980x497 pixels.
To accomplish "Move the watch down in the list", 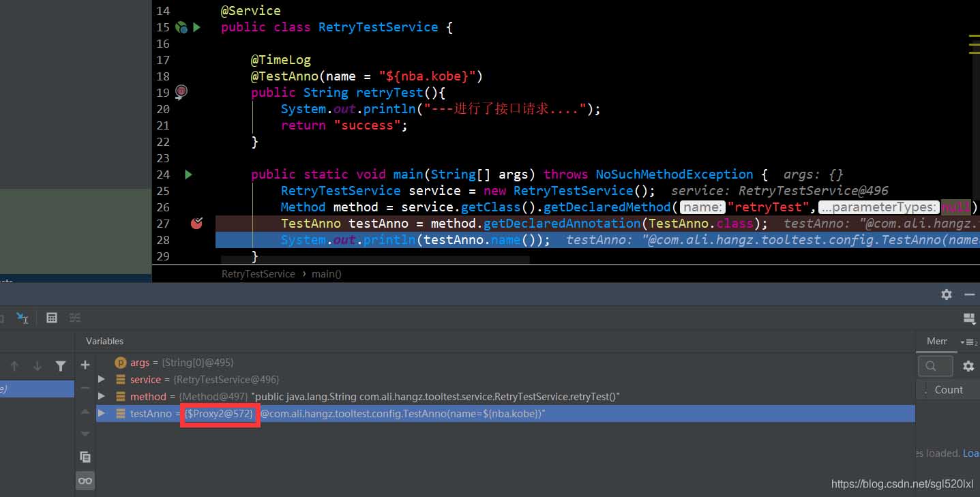I will 85,434.
